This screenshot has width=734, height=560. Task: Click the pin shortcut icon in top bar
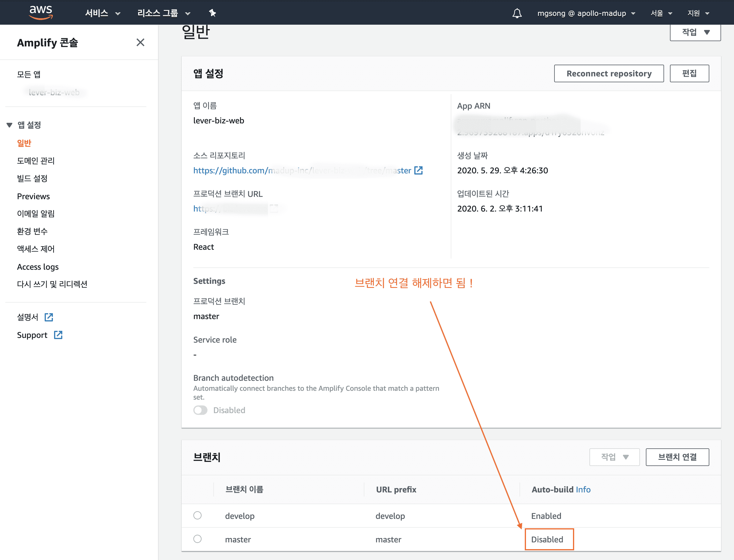(212, 13)
